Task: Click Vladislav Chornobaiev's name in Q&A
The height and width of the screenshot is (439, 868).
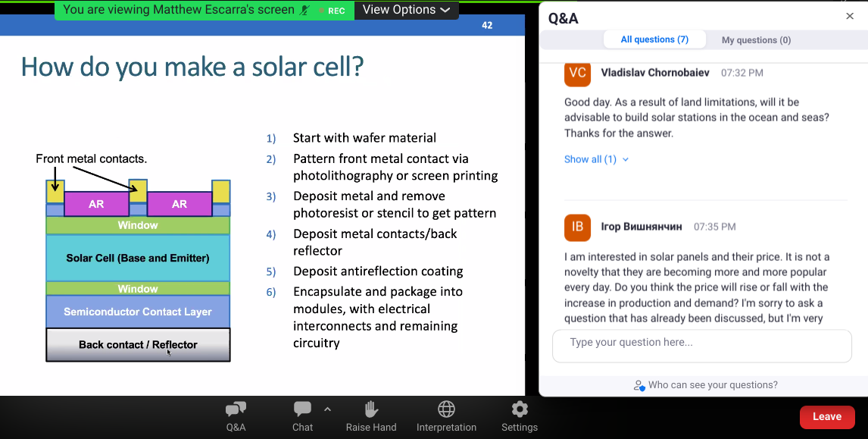Action: coord(655,73)
